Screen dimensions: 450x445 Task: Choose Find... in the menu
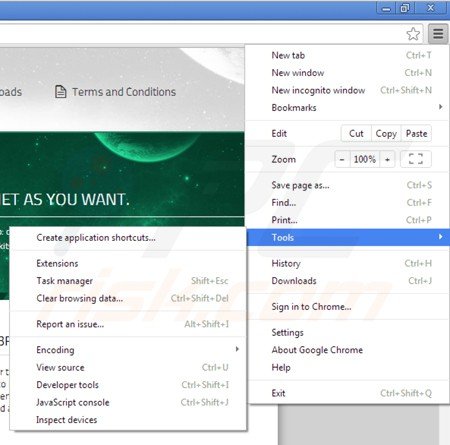click(348, 202)
